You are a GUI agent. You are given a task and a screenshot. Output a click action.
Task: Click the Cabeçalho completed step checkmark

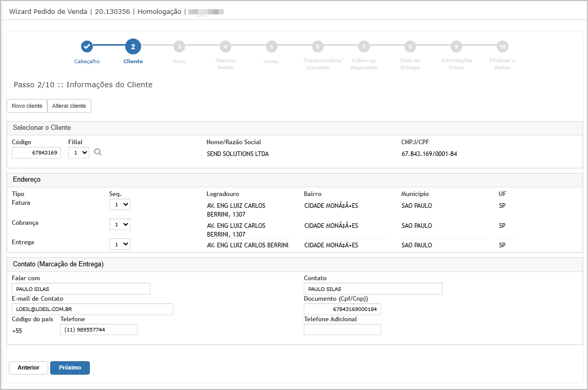click(87, 47)
